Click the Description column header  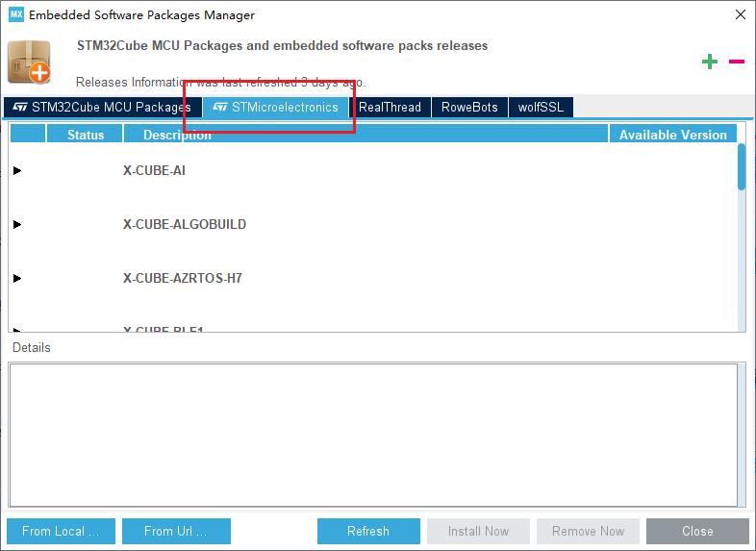[x=365, y=134]
